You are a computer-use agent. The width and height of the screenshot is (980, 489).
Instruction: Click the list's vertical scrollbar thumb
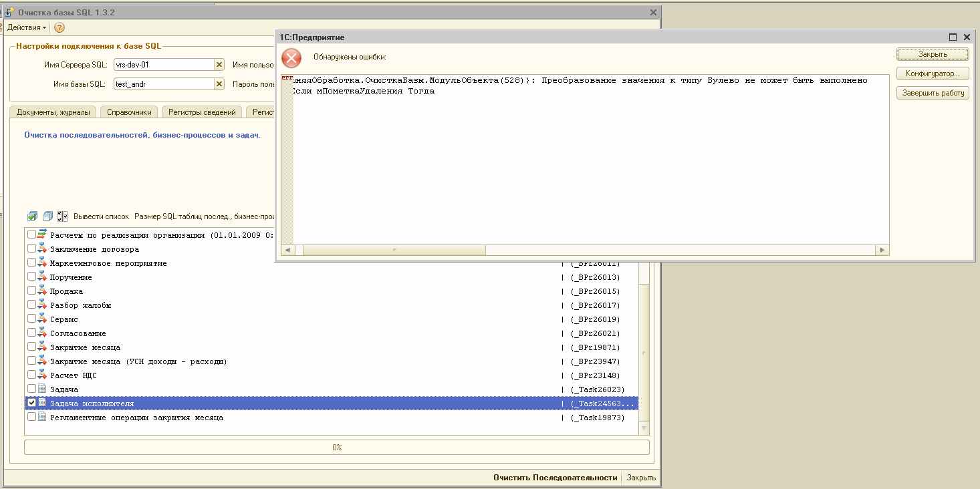click(x=644, y=353)
